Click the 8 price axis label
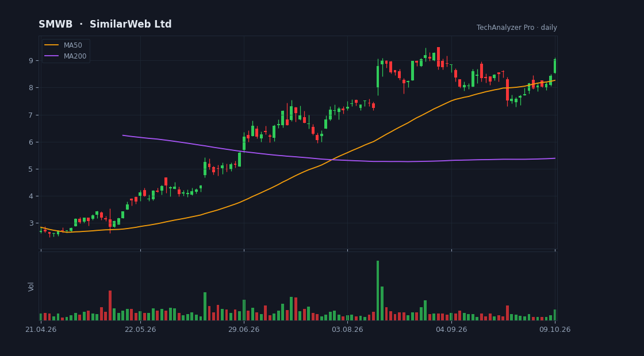Viewport: 644px width, 356px height. (x=31, y=87)
